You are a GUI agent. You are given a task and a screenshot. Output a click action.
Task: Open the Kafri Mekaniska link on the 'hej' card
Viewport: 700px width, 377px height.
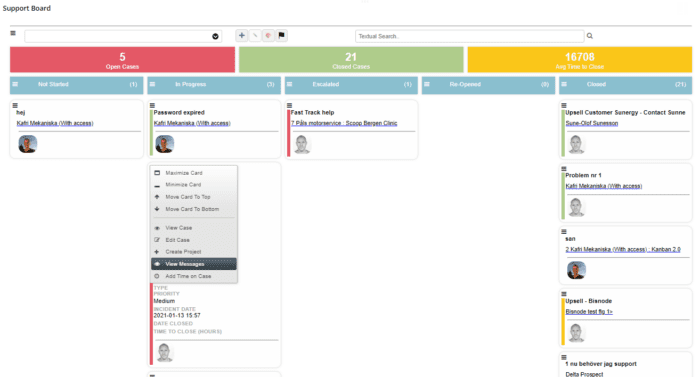click(55, 123)
